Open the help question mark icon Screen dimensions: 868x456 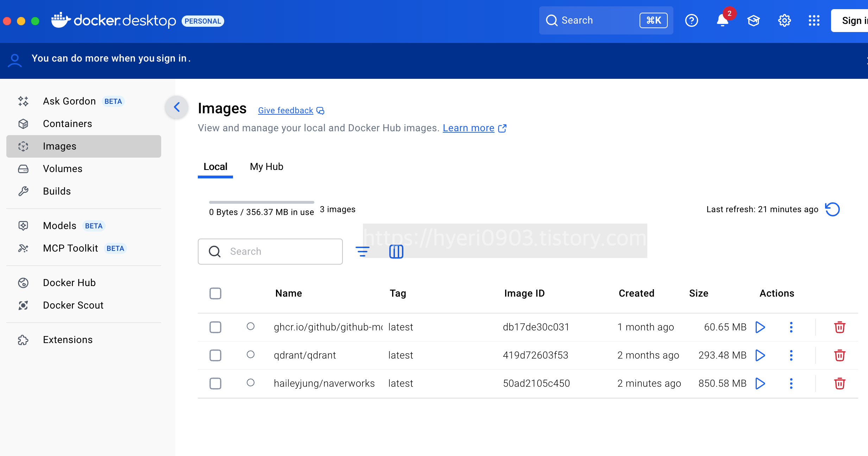tap(691, 20)
